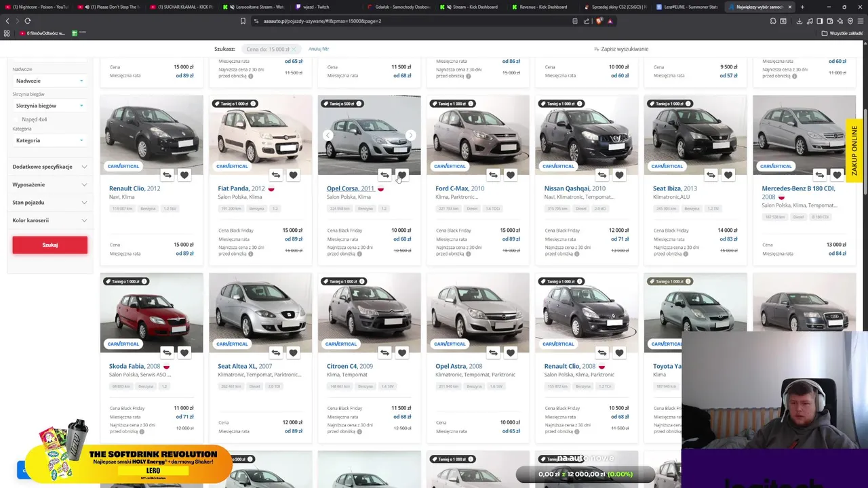Toggle the Napęd 4x4 checkbox

tap(16, 119)
